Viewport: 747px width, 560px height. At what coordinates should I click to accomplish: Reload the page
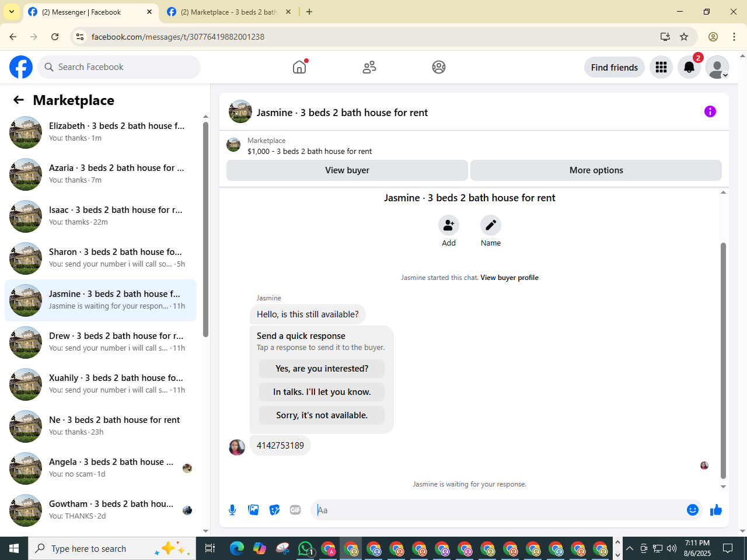[55, 37]
